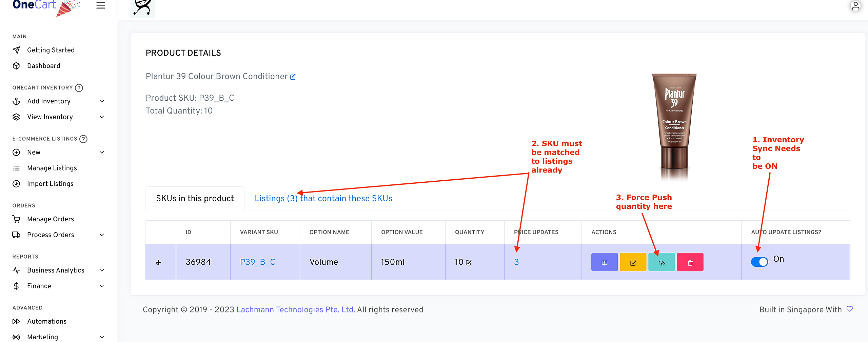This screenshot has height=342, width=868.
Task: Click the yellow edit action button
Action: point(633,262)
